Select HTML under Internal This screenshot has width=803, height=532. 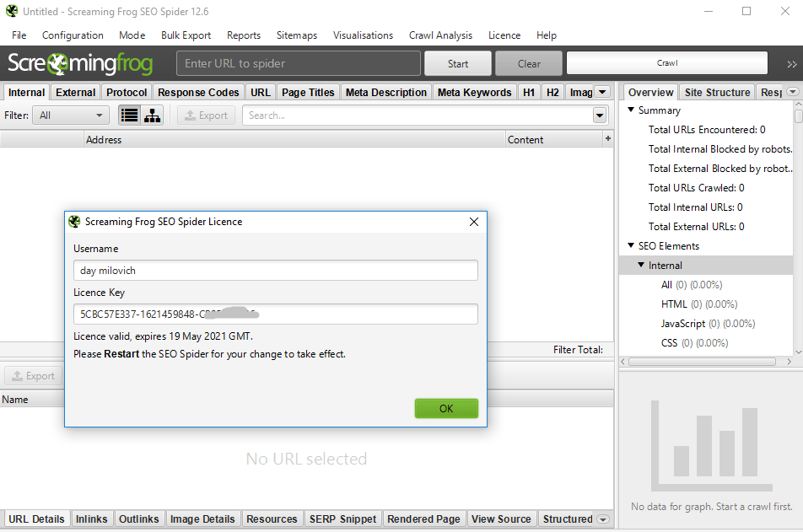click(674, 304)
